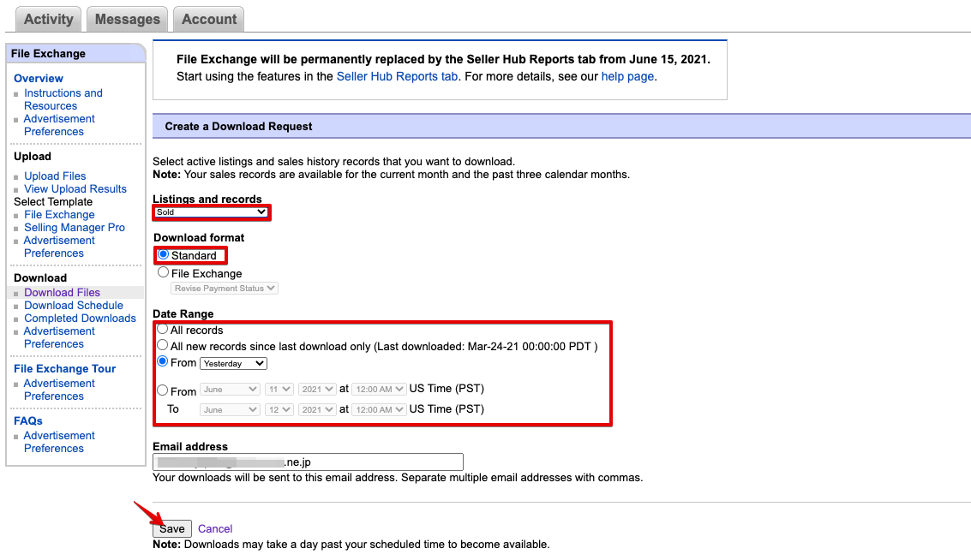The image size is (971, 560).
Task: Open Advertisement Preferences under File Exchange Tour
Action: click(x=59, y=390)
